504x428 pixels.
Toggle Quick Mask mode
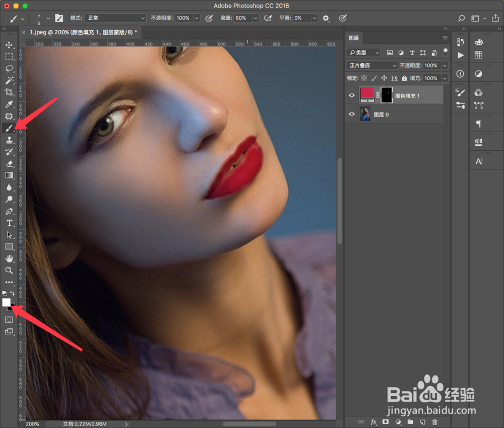coord(9,319)
